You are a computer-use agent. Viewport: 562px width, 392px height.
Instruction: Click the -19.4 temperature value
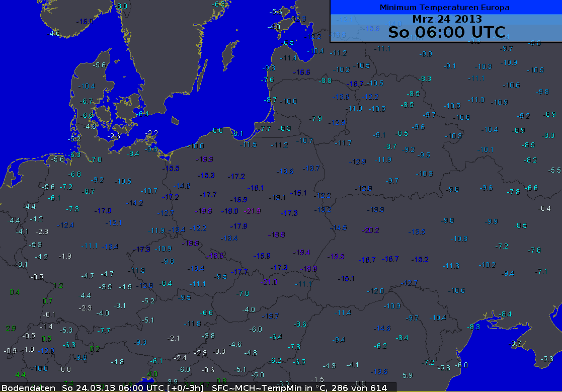(301, 252)
